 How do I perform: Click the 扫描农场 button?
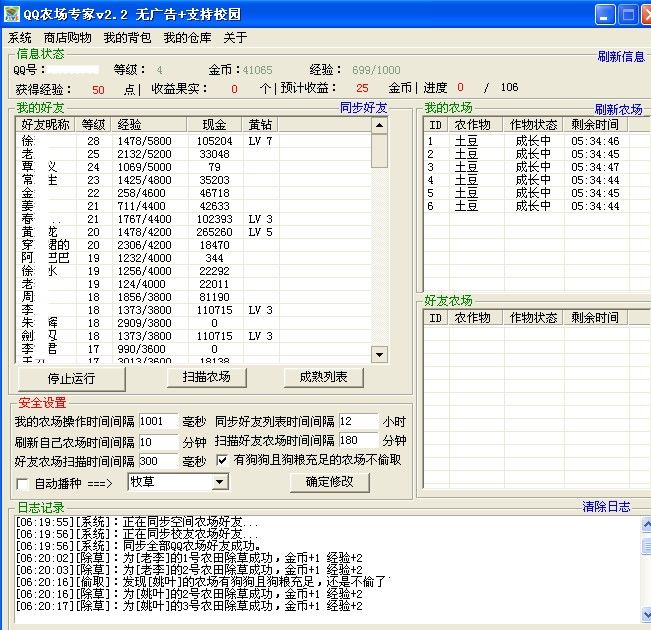(x=206, y=377)
